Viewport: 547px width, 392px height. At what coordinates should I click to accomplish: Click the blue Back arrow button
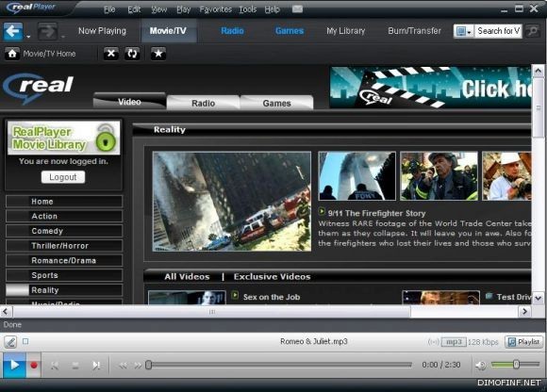(x=13, y=31)
